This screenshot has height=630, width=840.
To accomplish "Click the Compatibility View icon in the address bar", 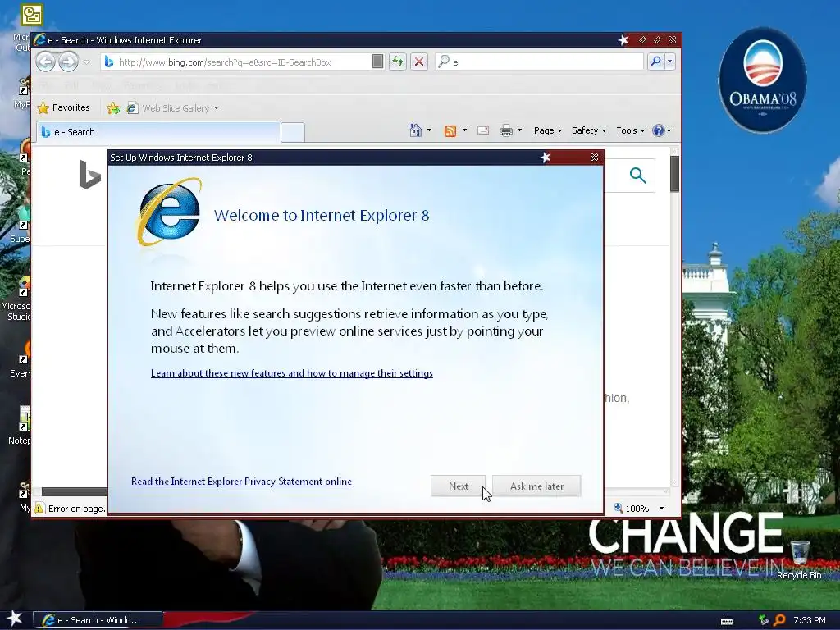I will pyautogui.click(x=377, y=62).
